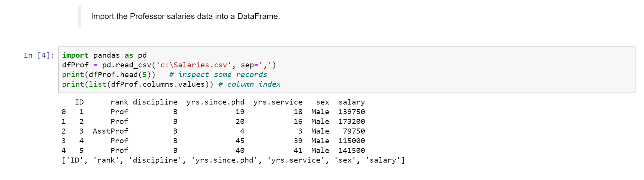Click the '# inspect some records' comment
Screen dimensions: 644x180
(218, 75)
